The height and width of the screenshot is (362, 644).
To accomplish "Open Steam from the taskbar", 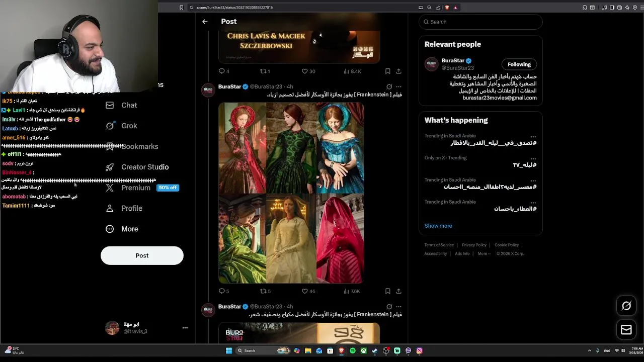I will tap(375, 350).
